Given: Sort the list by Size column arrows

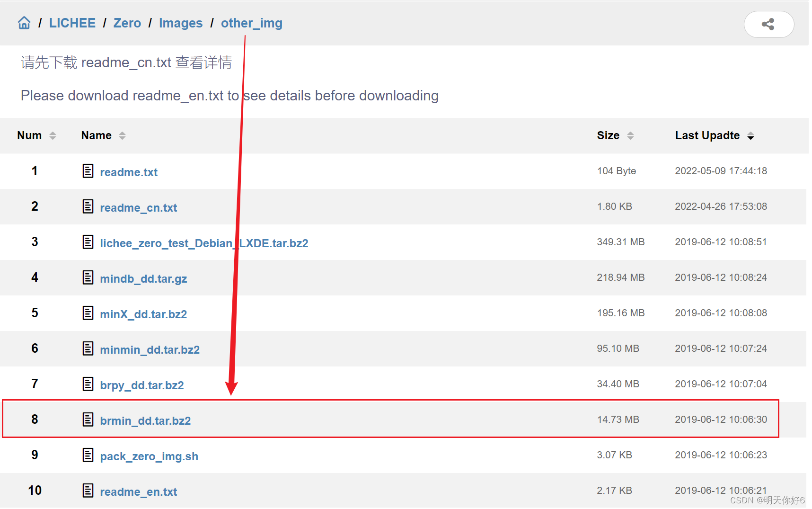Looking at the screenshot, I should point(630,136).
